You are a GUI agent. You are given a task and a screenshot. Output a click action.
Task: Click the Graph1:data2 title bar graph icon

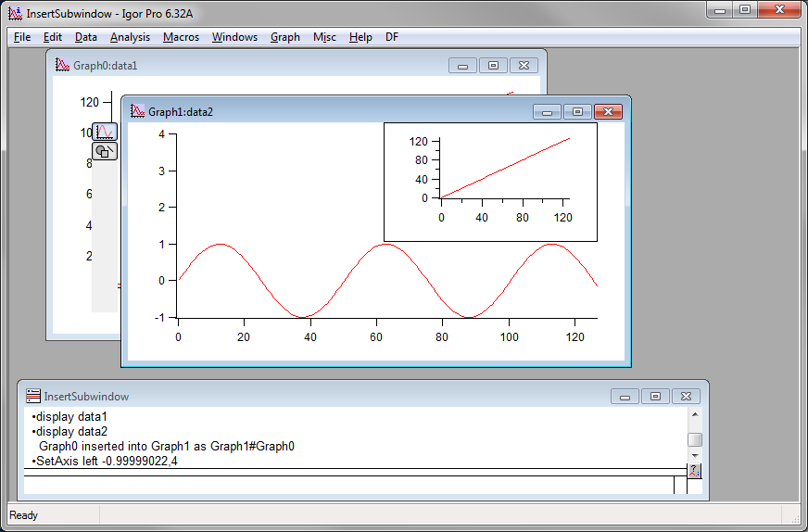[x=137, y=112]
